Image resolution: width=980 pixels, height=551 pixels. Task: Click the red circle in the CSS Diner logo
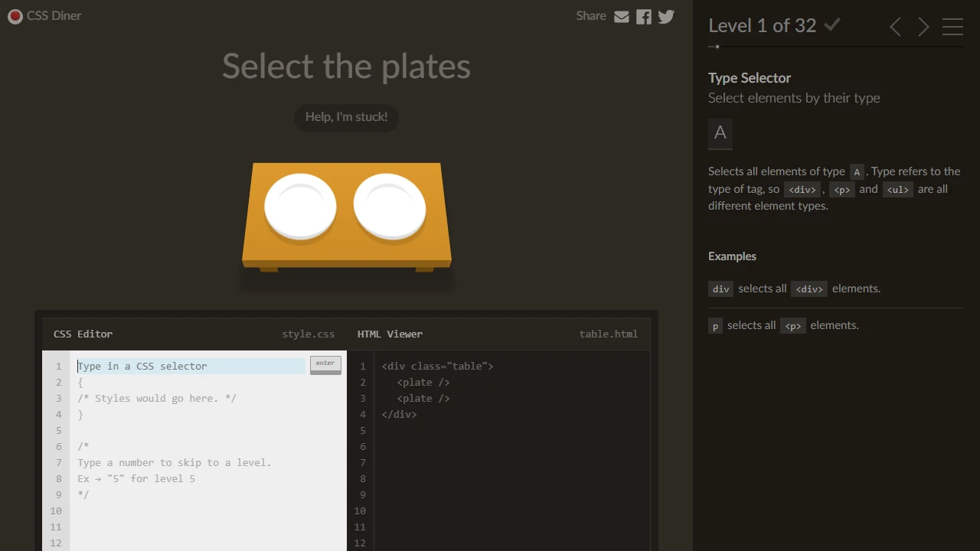point(15,16)
